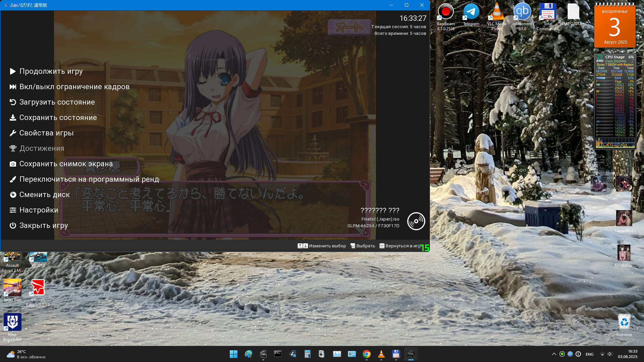Click the 'Выбрать' footer hint
644x362 pixels.
(x=363, y=246)
